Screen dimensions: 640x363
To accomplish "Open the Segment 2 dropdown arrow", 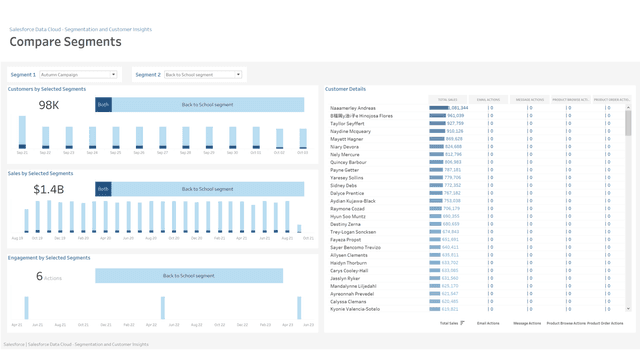I will coord(238,74).
